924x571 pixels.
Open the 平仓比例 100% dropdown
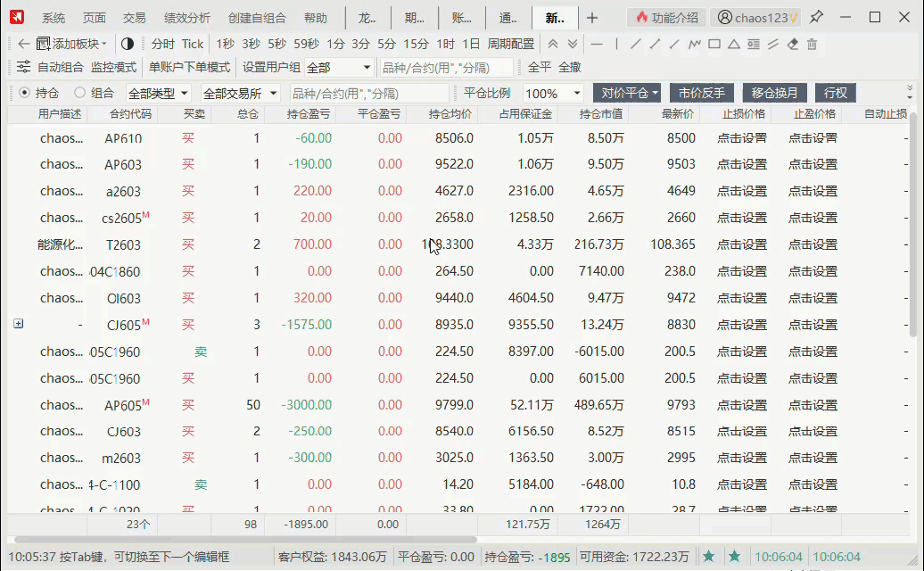[553, 93]
